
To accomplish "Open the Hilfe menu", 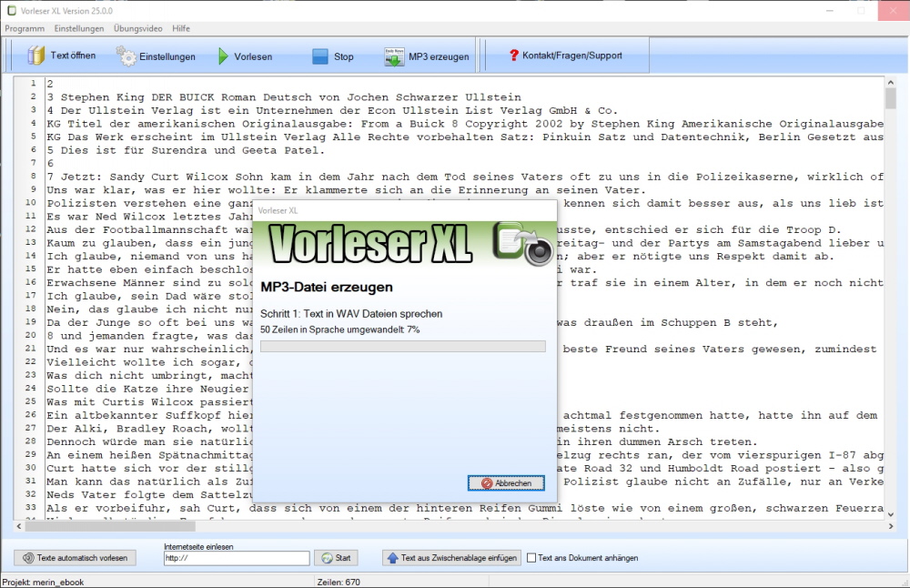I will coord(181,28).
